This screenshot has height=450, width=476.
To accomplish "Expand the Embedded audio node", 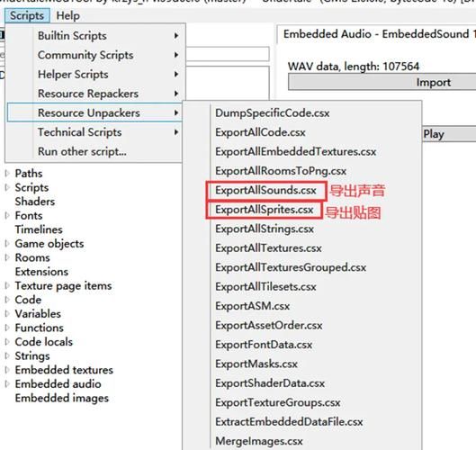I will [7, 383].
